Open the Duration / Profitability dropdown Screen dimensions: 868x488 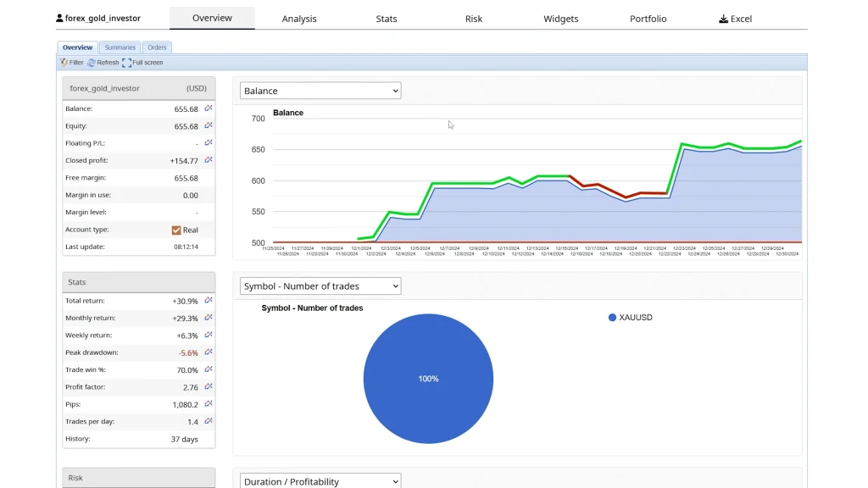click(x=320, y=481)
